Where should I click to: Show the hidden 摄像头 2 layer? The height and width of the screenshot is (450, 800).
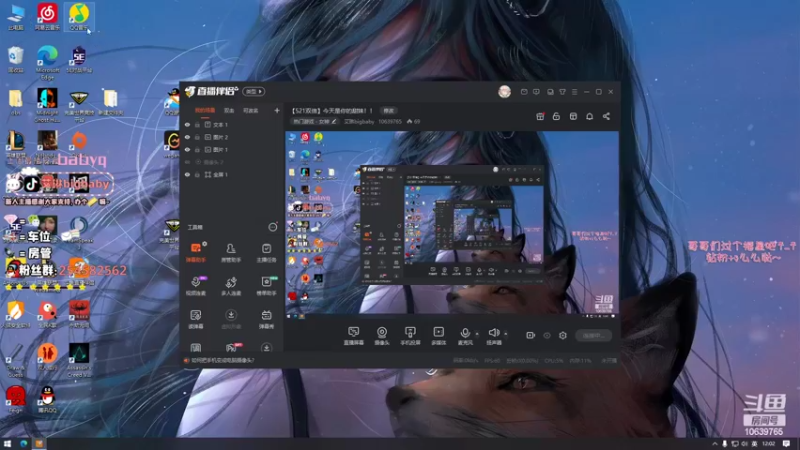[x=187, y=162]
